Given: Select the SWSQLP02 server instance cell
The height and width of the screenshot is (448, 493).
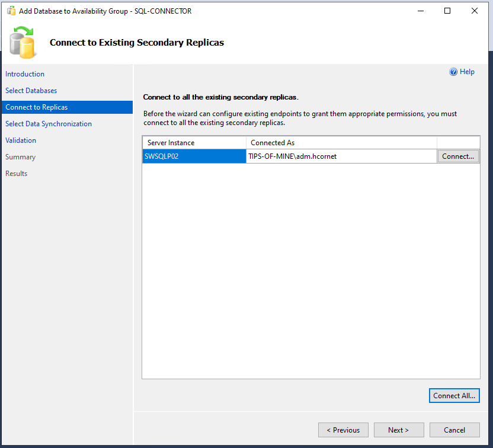Looking at the screenshot, I should click(194, 156).
